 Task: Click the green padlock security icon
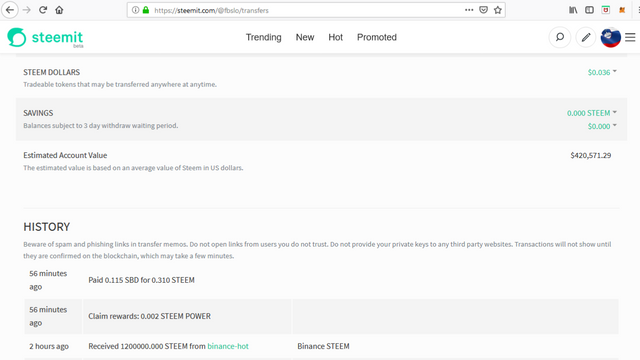(x=146, y=10)
